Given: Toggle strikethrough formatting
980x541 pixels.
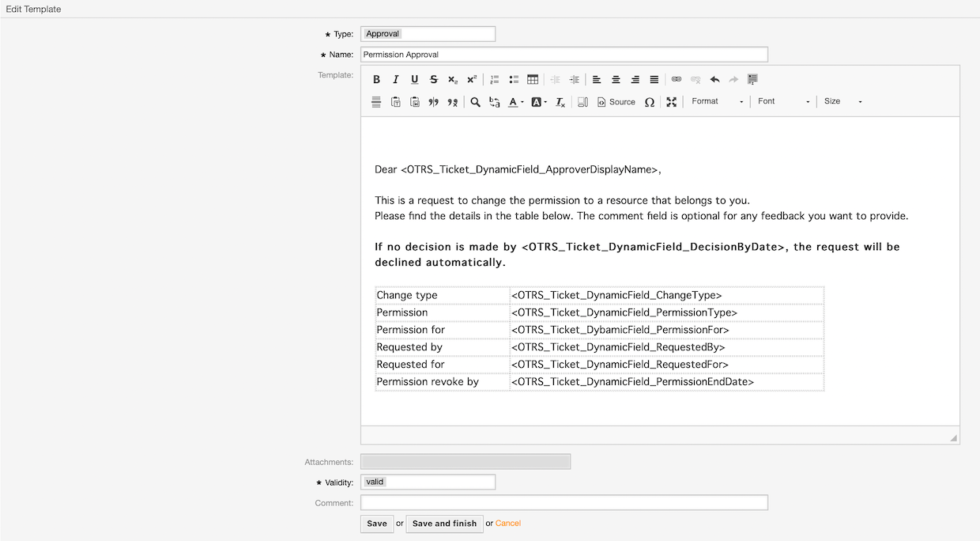Looking at the screenshot, I should click(434, 80).
